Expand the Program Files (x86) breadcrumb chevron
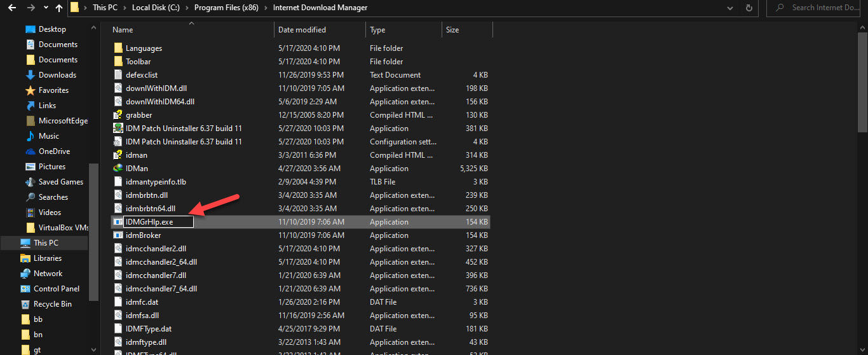 point(266,8)
